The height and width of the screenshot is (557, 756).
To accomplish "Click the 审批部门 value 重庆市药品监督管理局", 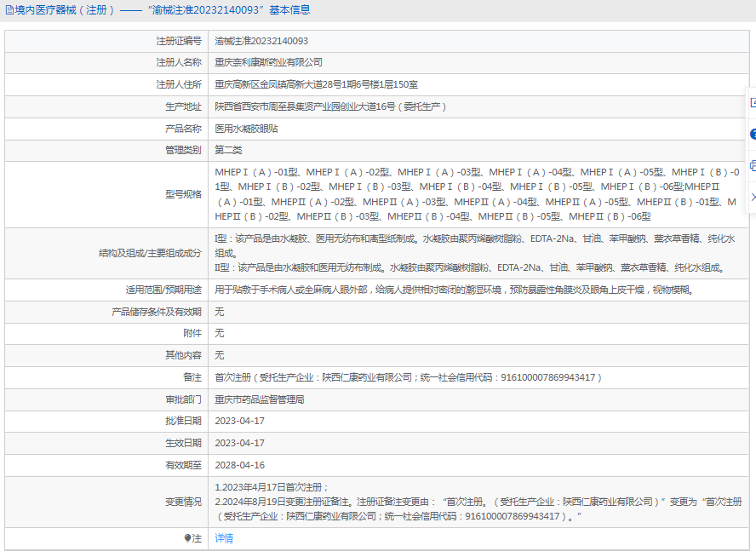I will tap(259, 399).
